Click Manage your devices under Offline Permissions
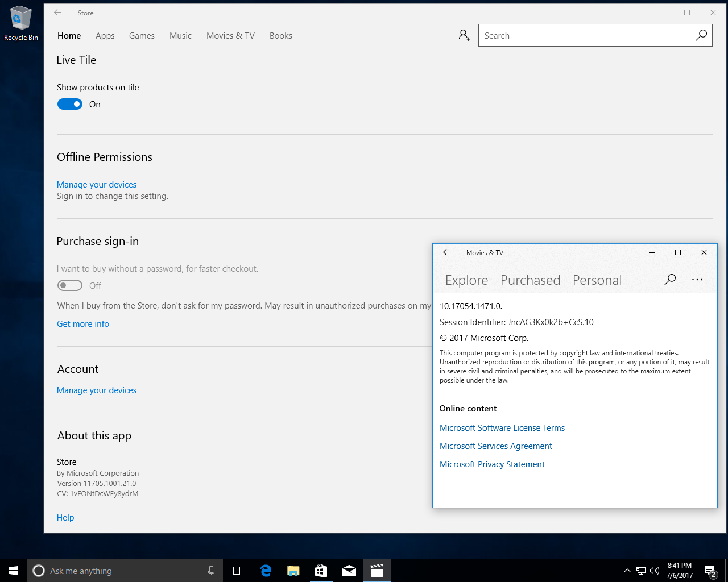Image resolution: width=728 pixels, height=582 pixels. coord(97,185)
